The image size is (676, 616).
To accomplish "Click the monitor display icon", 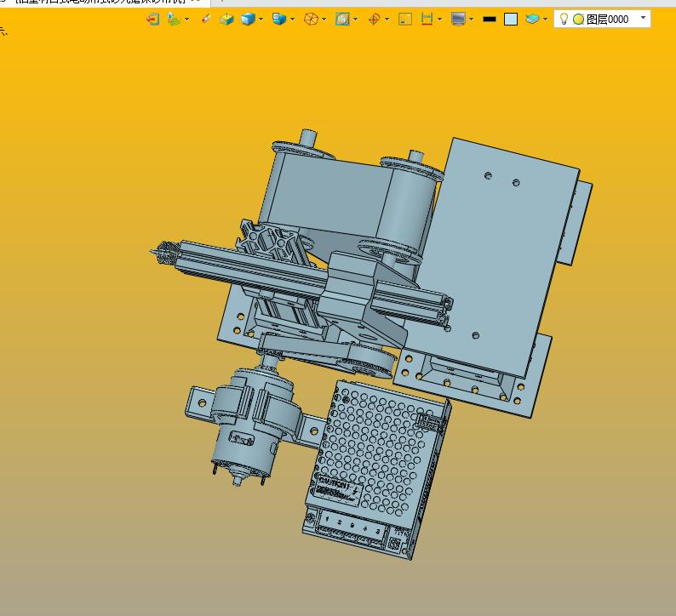I will pyautogui.click(x=458, y=20).
